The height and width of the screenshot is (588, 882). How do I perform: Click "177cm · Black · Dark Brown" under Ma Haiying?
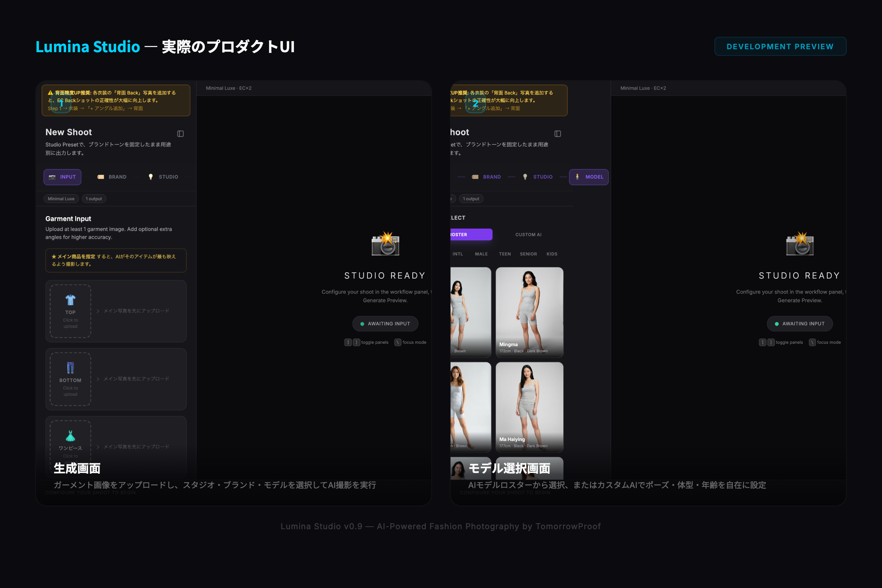click(x=523, y=446)
